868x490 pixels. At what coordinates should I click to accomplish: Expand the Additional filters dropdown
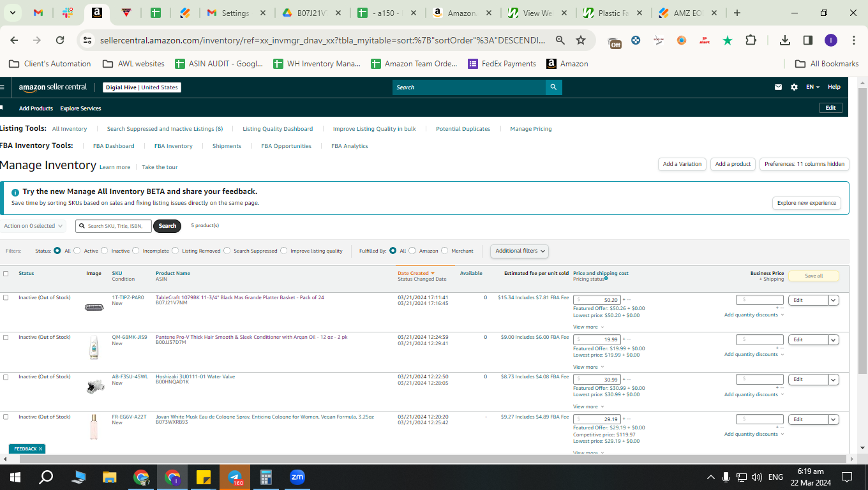[520, 251]
